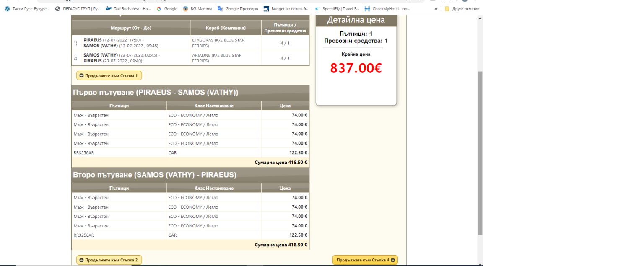Viewport: 644px width, 266px height.
Task: Open the CheckMyHotel bookmark
Action: [387, 8]
